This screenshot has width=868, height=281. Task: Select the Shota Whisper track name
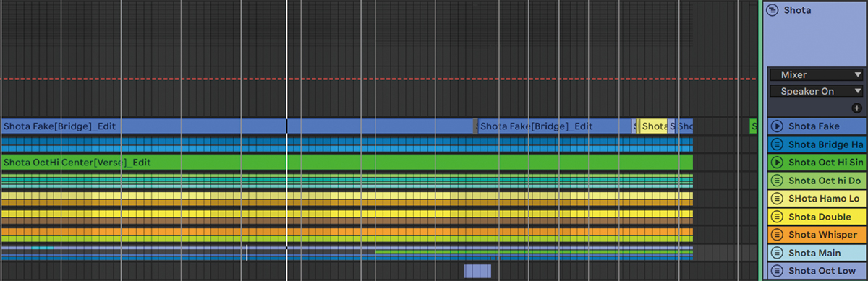pyautogui.click(x=822, y=235)
